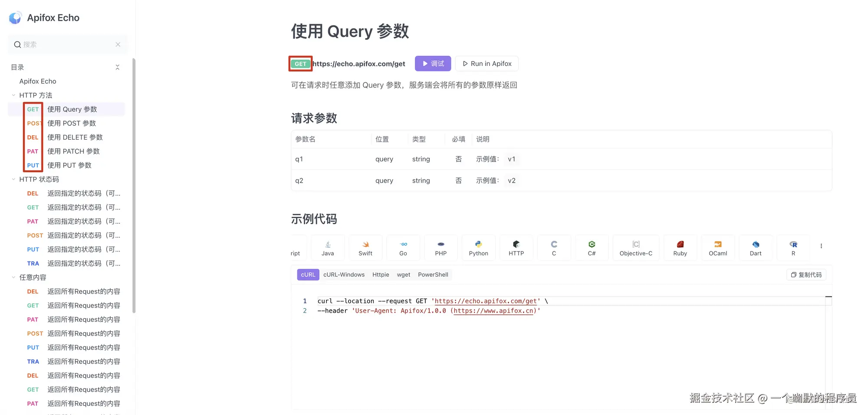Select the Swift language icon
Viewport: 868px width, 415px height.
[365, 247]
